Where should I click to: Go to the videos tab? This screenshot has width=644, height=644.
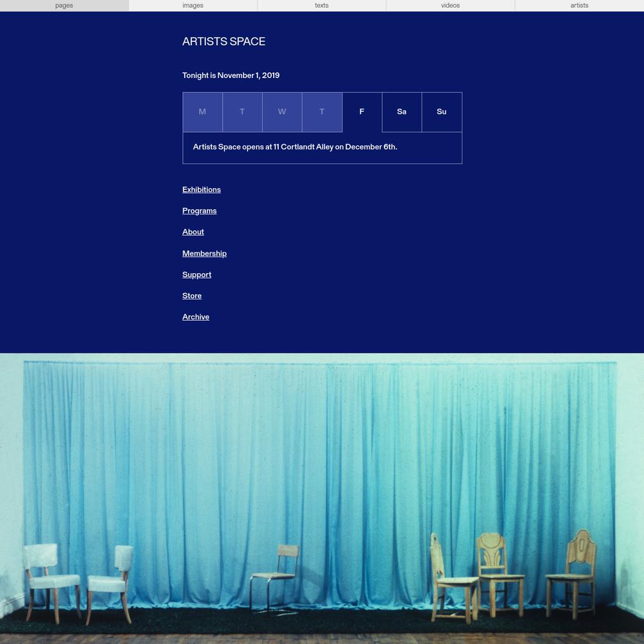[451, 5]
